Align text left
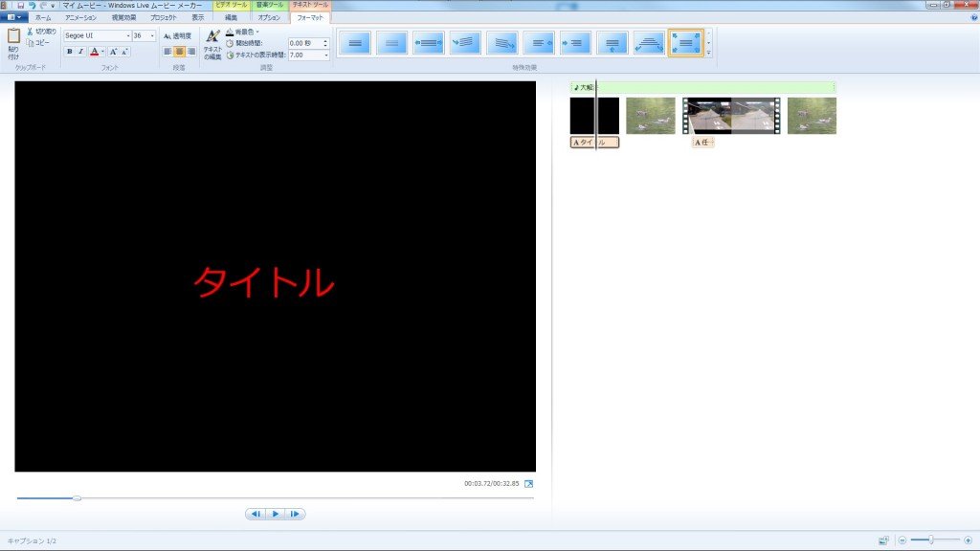Screen dimensions: 980x551 coord(167,52)
